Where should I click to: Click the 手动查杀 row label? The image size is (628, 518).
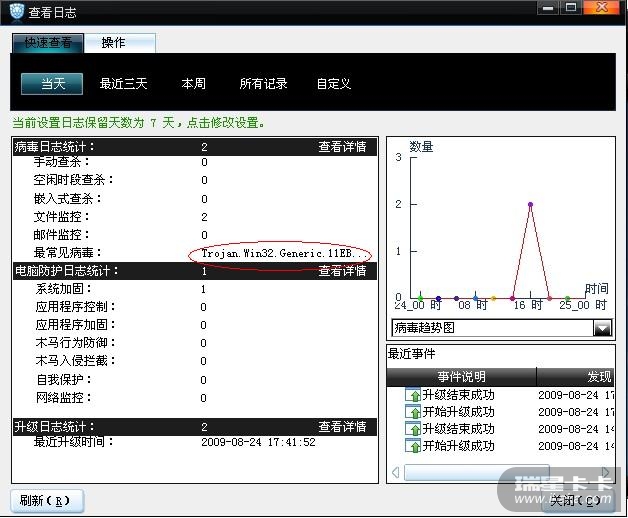(62, 162)
